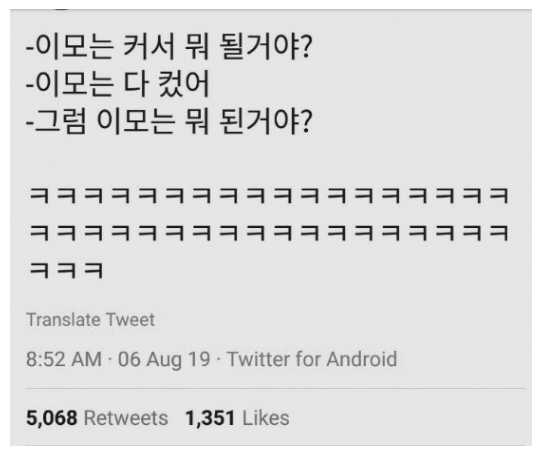Open the Twitter for Android source link

click(312, 359)
